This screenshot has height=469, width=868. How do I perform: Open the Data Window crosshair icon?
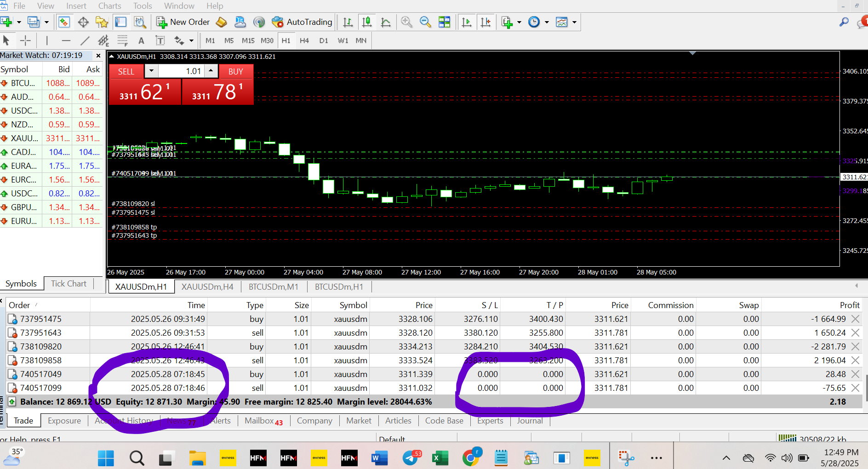tap(83, 22)
